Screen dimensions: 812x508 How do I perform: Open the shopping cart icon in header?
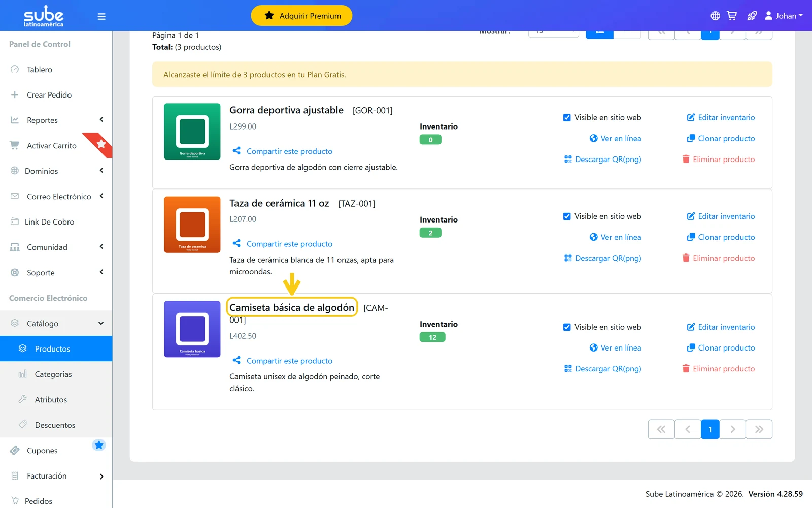point(732,16)
